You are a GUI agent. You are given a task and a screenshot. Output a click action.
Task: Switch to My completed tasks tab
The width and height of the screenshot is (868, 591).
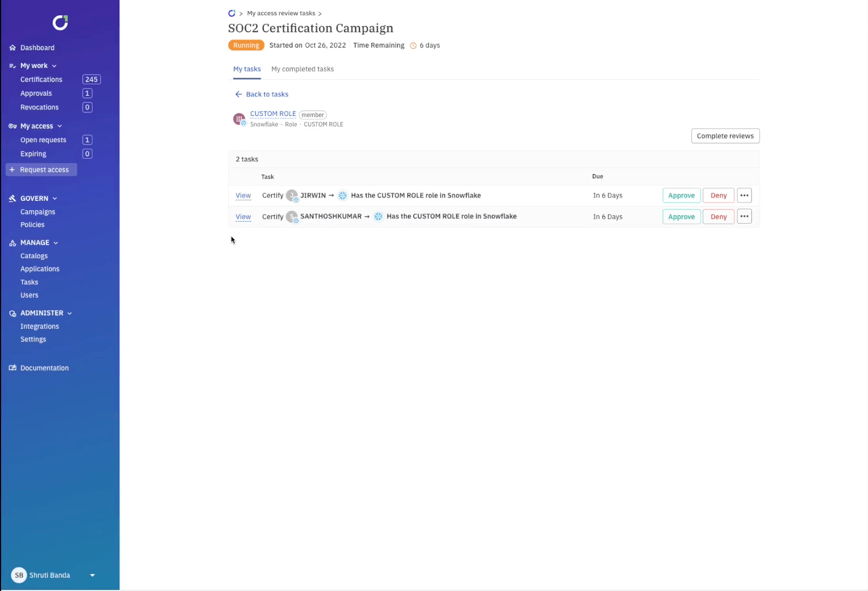click(x=302, y=69)
